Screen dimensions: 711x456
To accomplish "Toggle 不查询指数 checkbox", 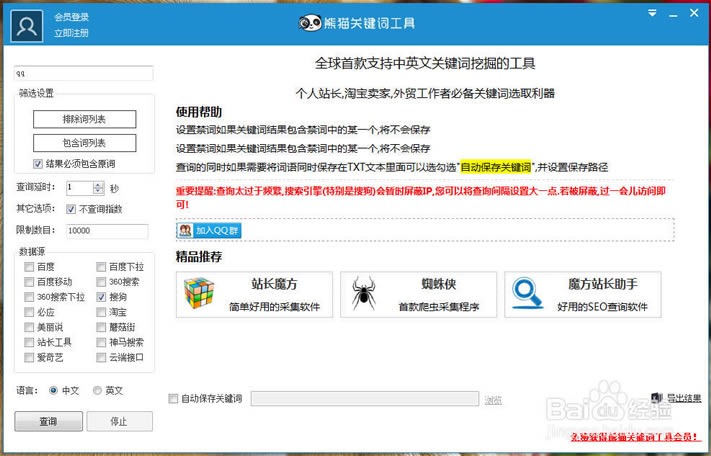I will (71, 209).
